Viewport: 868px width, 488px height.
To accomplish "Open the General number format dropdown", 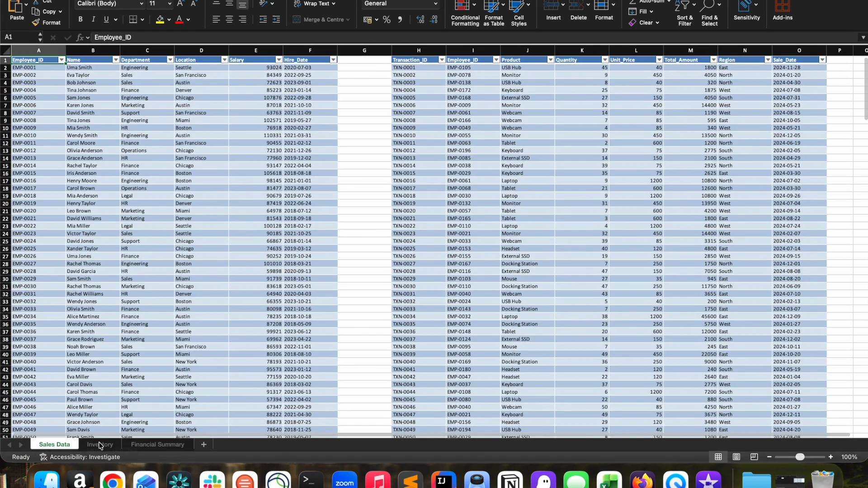I will pyautogui.click(x=400, y=4).
